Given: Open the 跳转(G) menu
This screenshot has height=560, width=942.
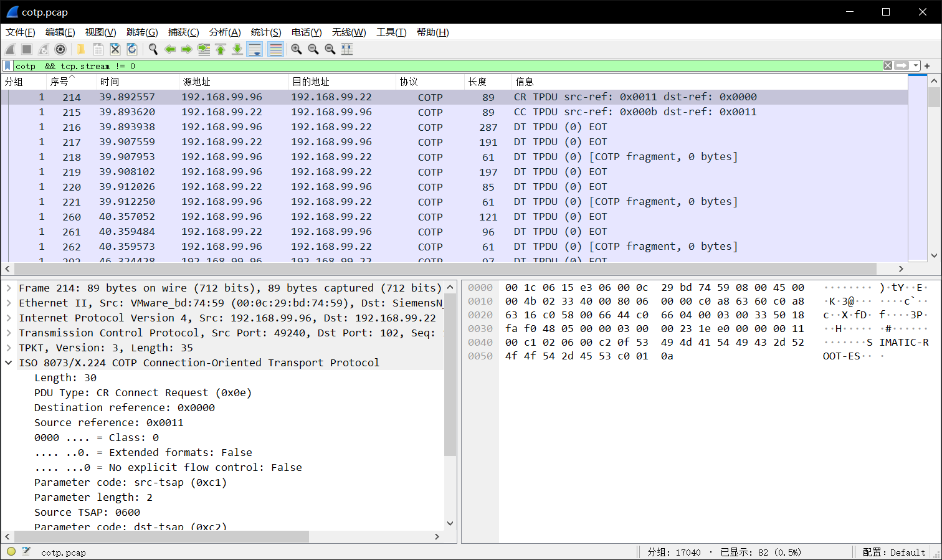Looking at the screenshot, I should point(142,32).
